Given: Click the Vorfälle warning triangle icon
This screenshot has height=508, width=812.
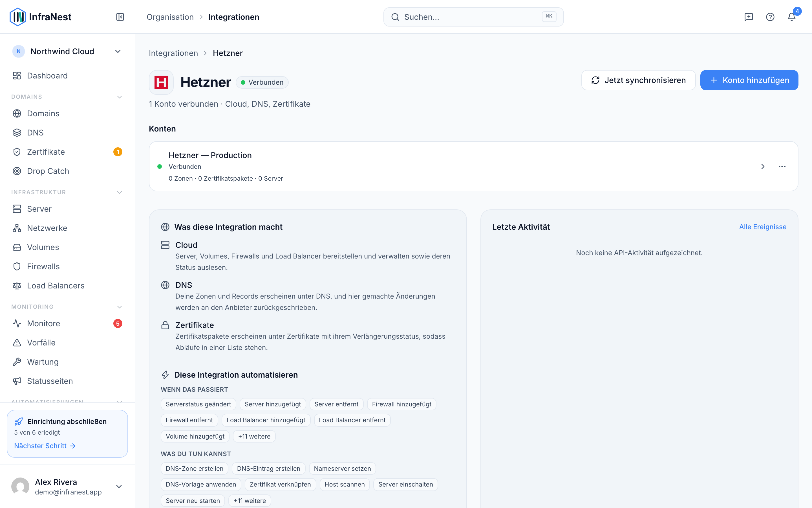Looking at the screenshot, I should (x=17, y=343).
